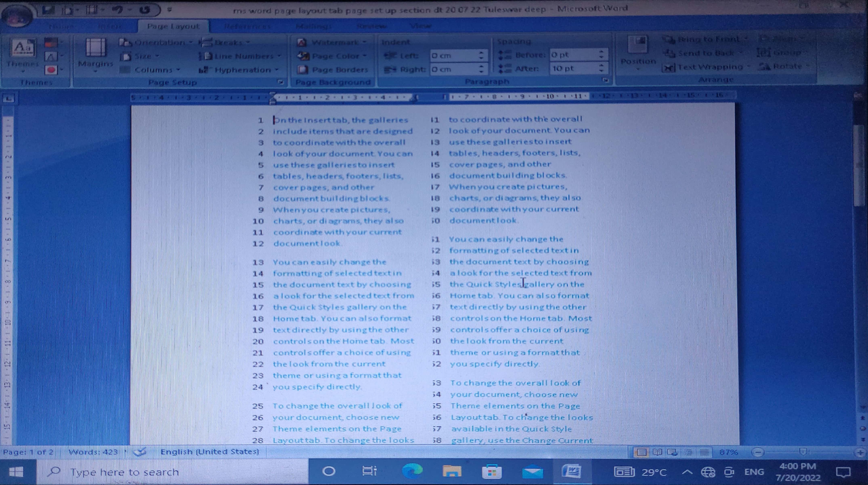Click the Text Wrapping icon

point(669,67)
